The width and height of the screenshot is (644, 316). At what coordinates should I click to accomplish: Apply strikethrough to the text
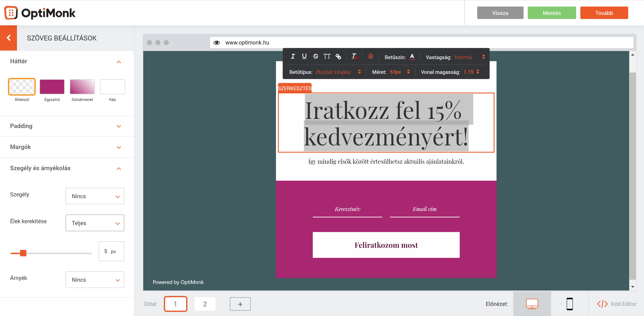(x=315, y=56)
